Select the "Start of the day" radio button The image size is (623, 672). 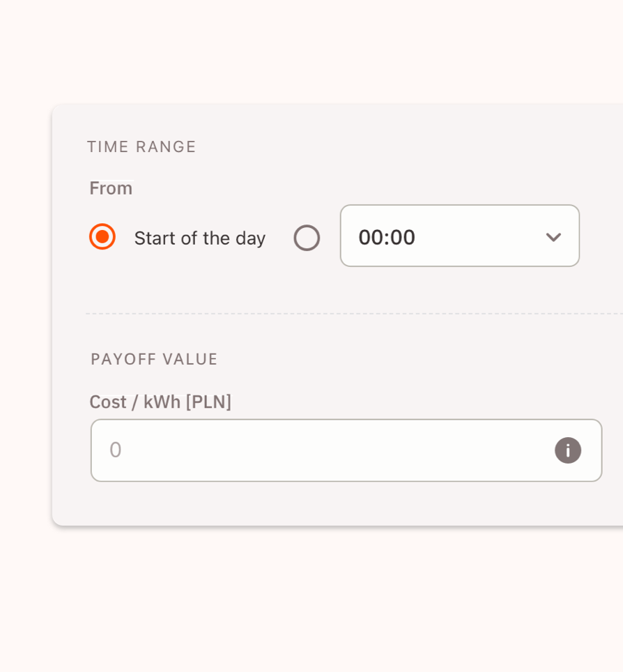click(102, 237)
